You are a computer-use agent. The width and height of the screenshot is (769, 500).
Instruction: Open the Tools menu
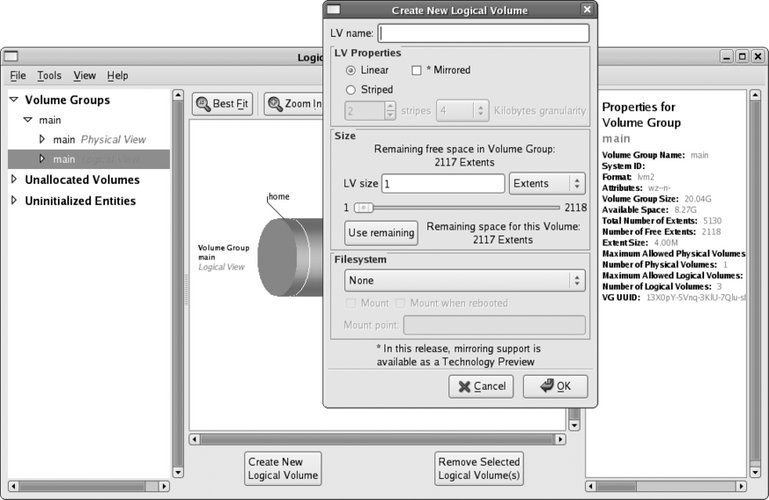(49, 76)
